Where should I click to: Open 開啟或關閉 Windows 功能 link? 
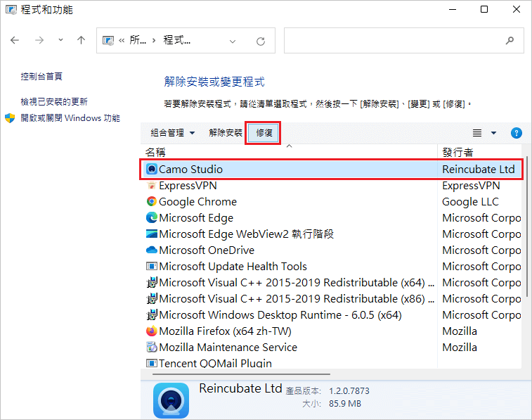coord(70,118)
